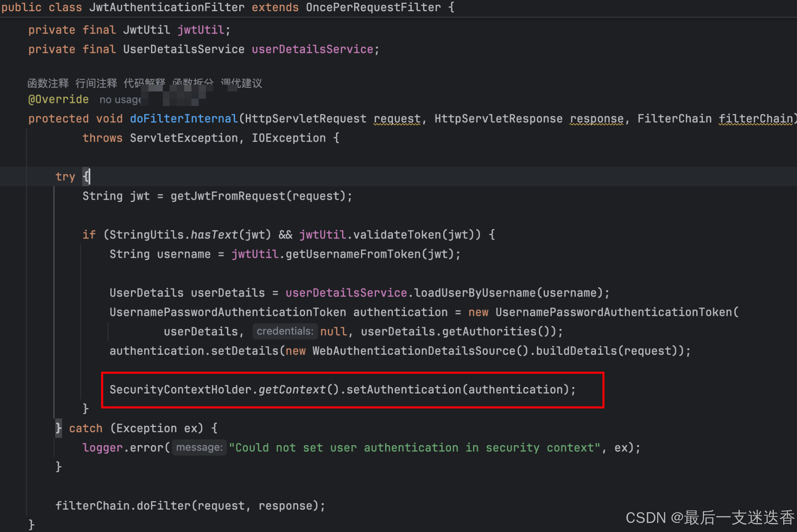The width and height of the screenshot is (797, 532).
Task: Click the 调优建议 code lens link
Action: click(241, 83)
